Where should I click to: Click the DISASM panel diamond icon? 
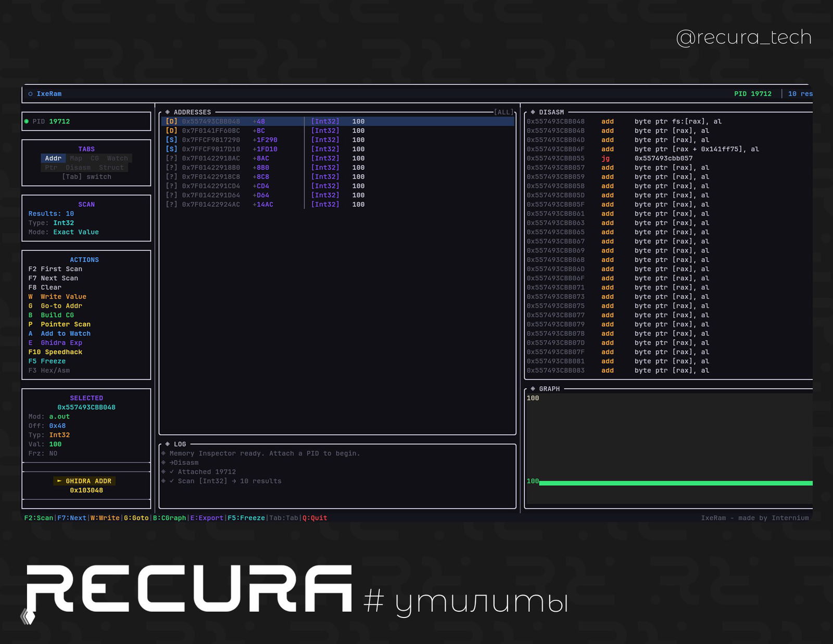coord(532,112)
